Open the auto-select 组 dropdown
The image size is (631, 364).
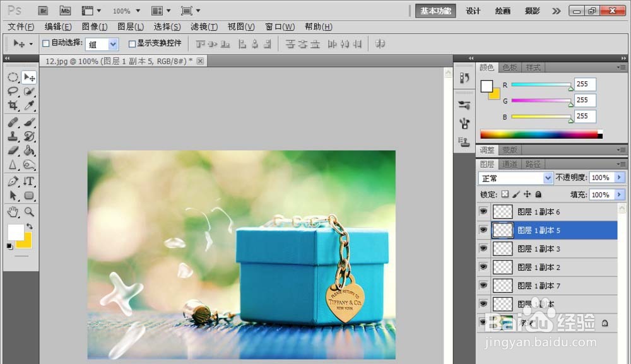coord(113,44)
